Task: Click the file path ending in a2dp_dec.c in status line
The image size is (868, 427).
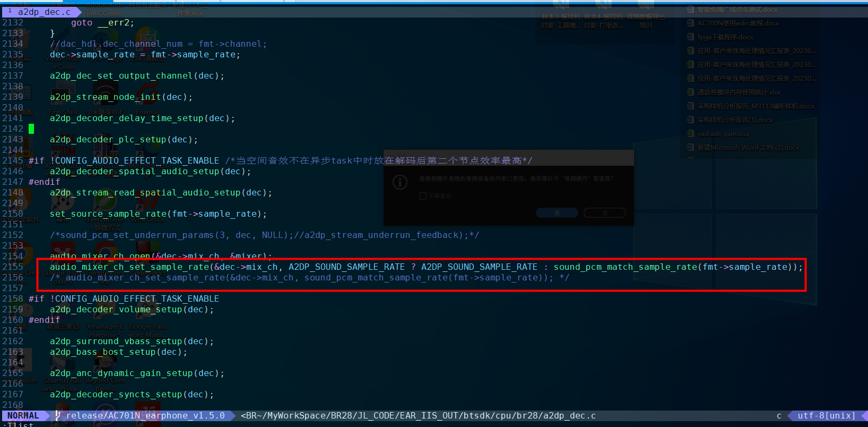Action: click(418, 416)
